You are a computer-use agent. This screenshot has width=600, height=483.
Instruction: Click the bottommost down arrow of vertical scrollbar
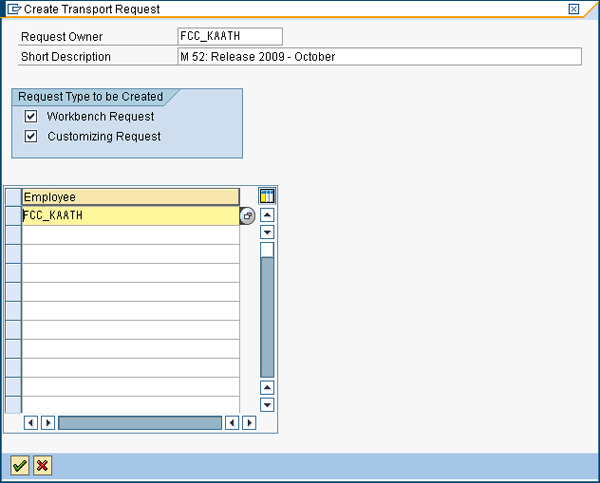tap(267, 405)
